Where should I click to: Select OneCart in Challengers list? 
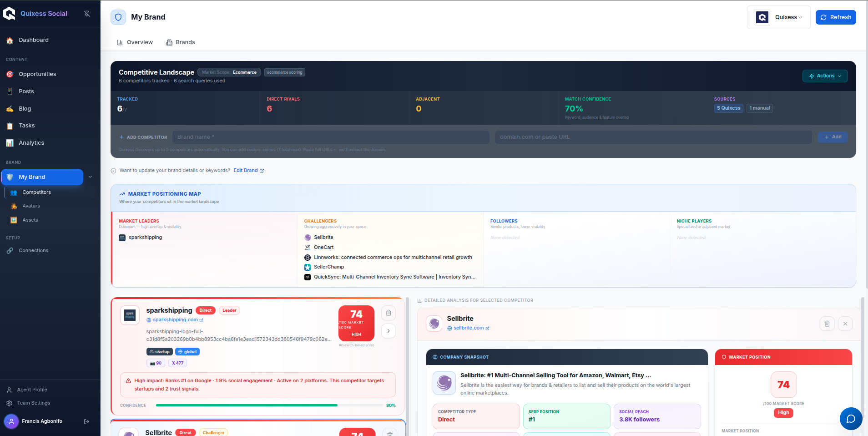point(319,248)
